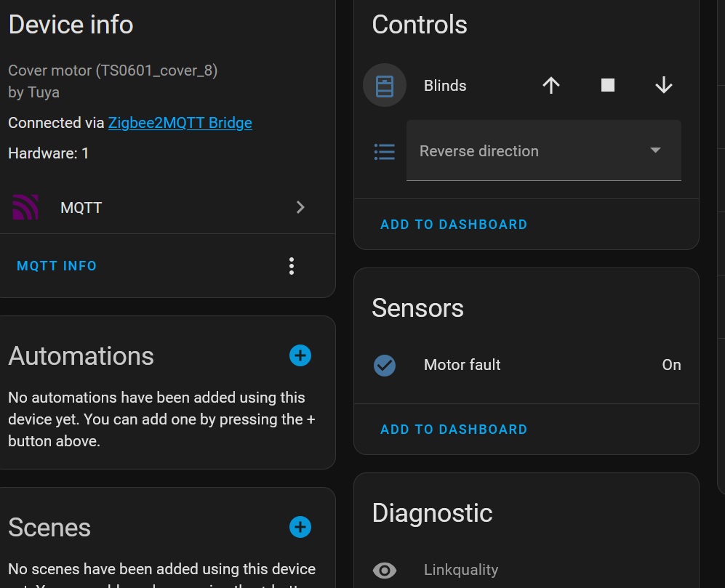Click the Reverse direction dropdown arrow
The height and width of the screenshot is (588, 725).
[655, 150]
